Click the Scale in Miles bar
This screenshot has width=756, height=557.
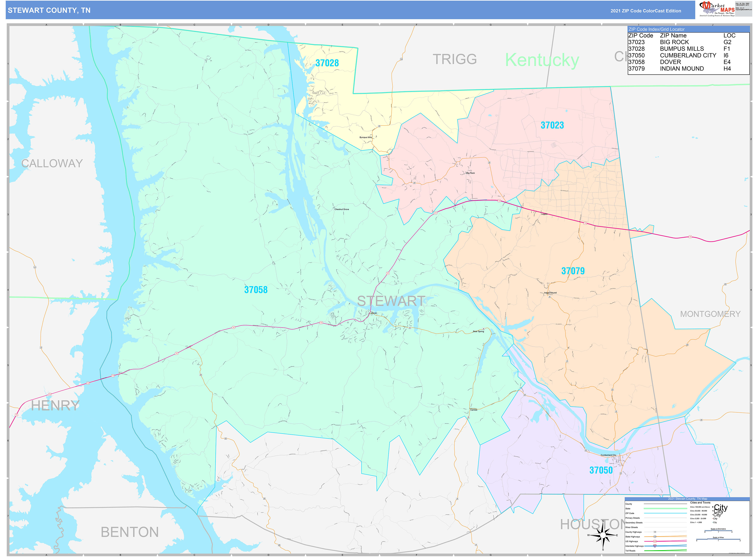pyautogui.click(x=719, y=539)
